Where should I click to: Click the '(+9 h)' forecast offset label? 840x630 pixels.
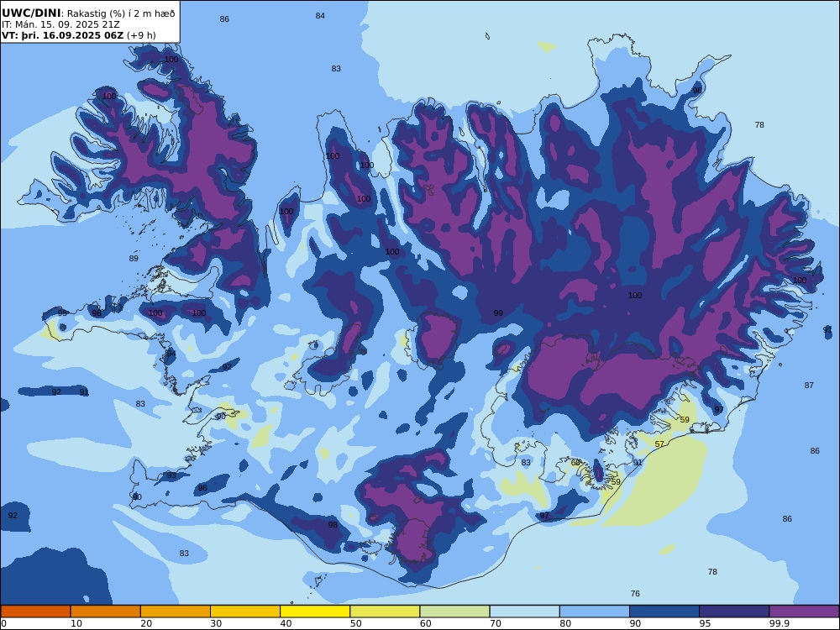point(141,35)
